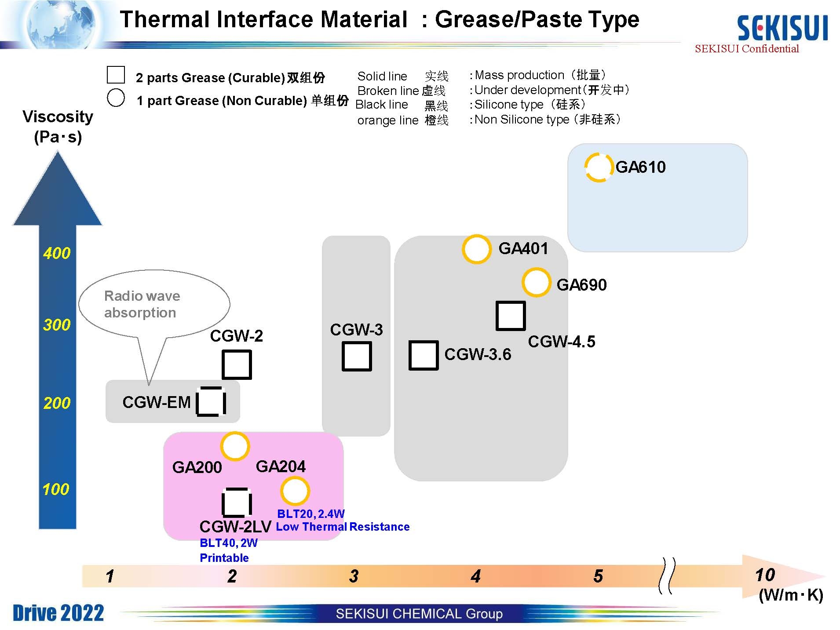Click the Drive 2022 footer text

click(58, 613)
